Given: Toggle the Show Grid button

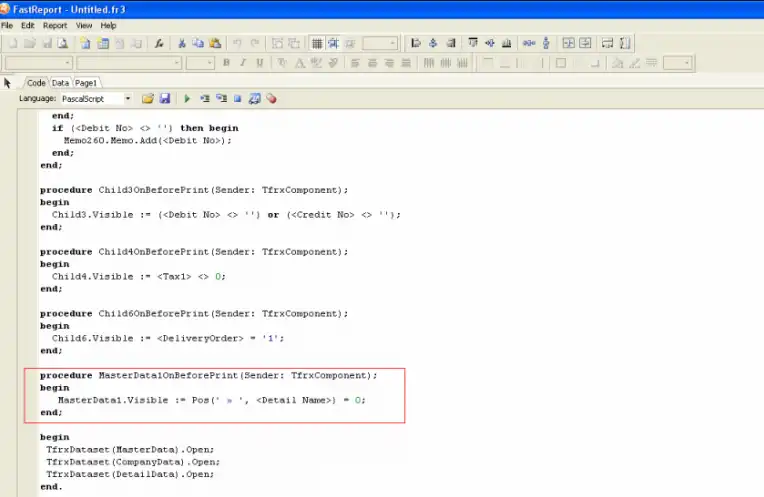Looking at the screenshot, I should pos(317,43).
